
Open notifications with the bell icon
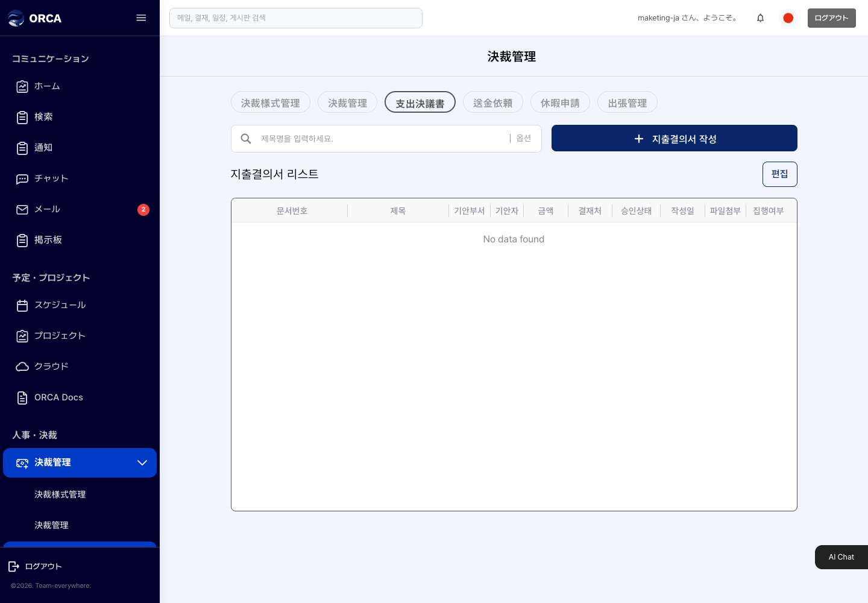click(761, 18)
